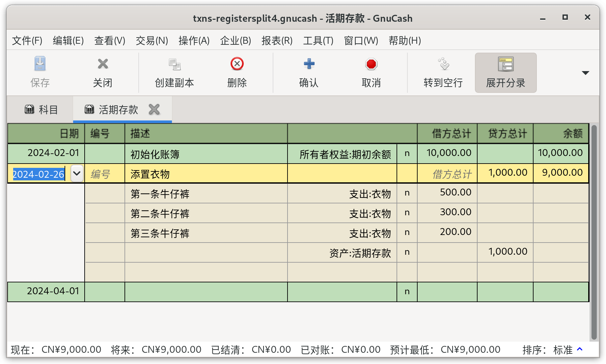
Task: Toggle the 展开分录 split view button
Action: tap(506, 72)
